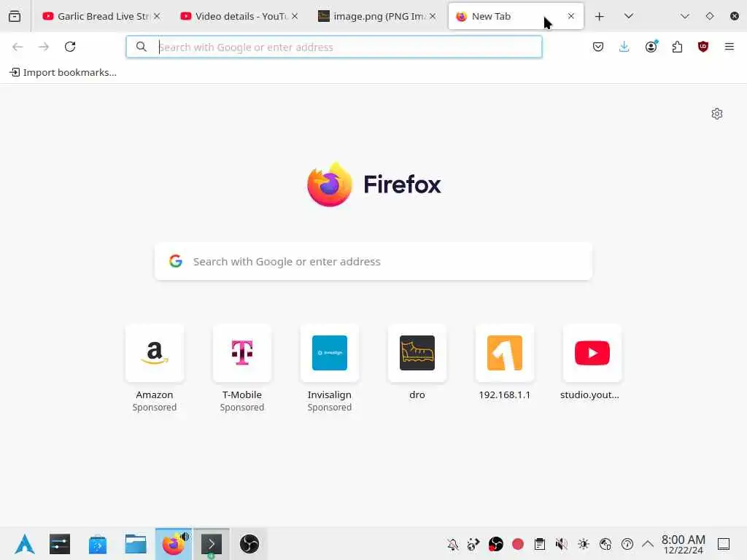Go forward with the forward arrow
This screenshot has height=560, width=747.
[44, 47]
